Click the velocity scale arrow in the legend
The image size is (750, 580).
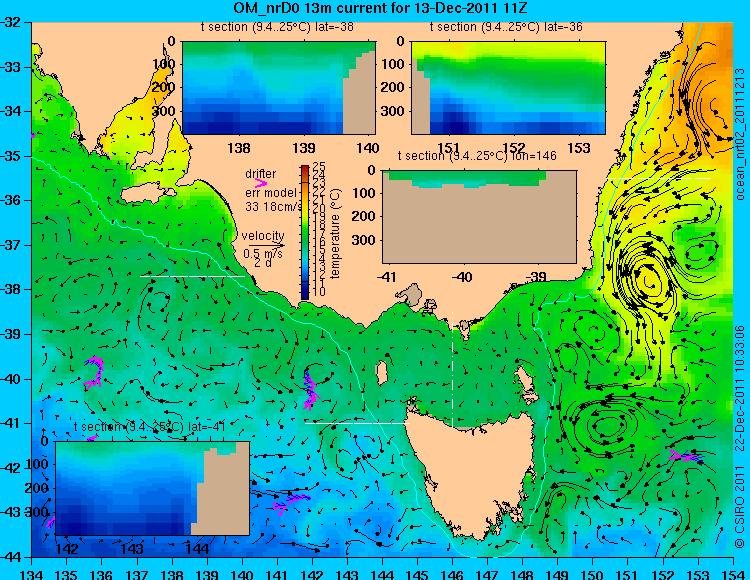click(x=266, y=245)
